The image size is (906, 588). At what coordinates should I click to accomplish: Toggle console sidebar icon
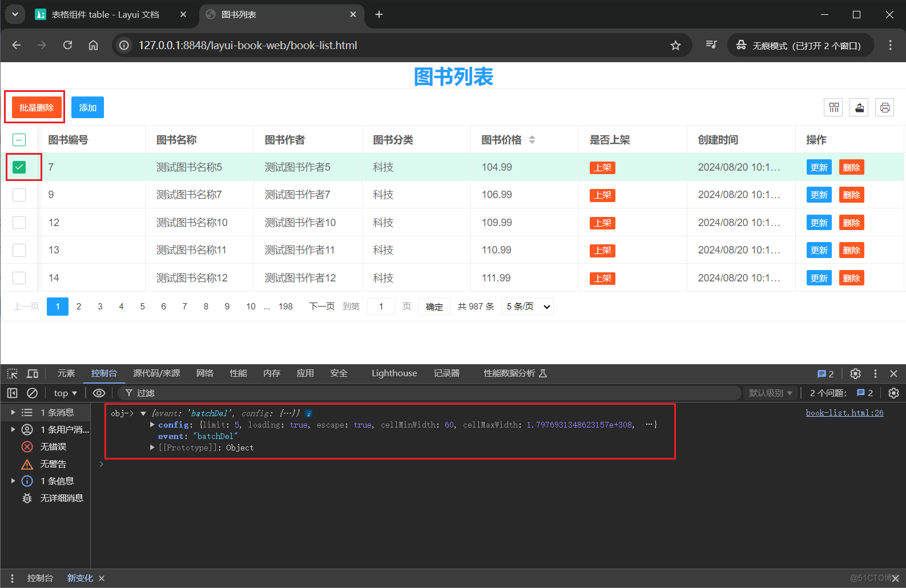(x=12, y=393)
